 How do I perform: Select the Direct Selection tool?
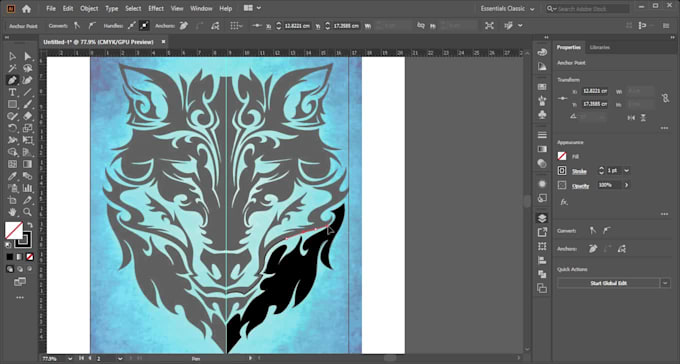click(x=28, y=56)
